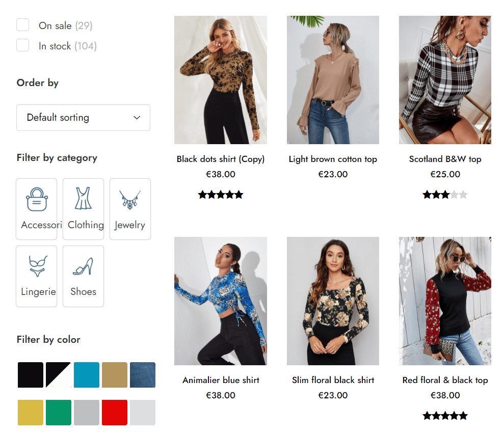
Task: Click the three-star rating under Scotland B&W top
Action: pyautogui.click(x=445, y=194)
